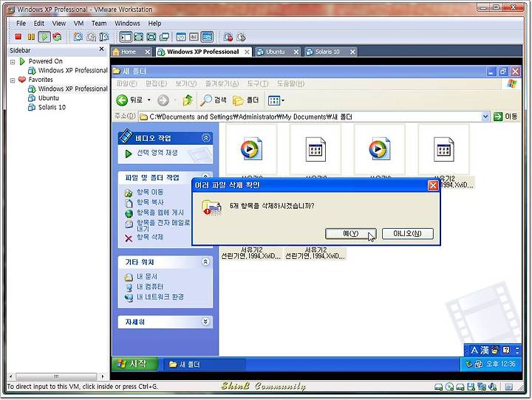Open the 도구(T) menu in Explorer

coord(258,83)
